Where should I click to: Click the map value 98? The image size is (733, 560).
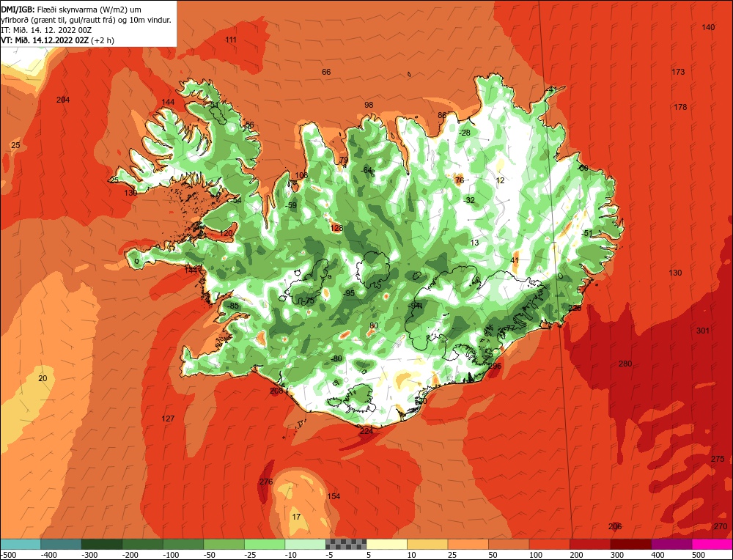click(x=369, y=105)
